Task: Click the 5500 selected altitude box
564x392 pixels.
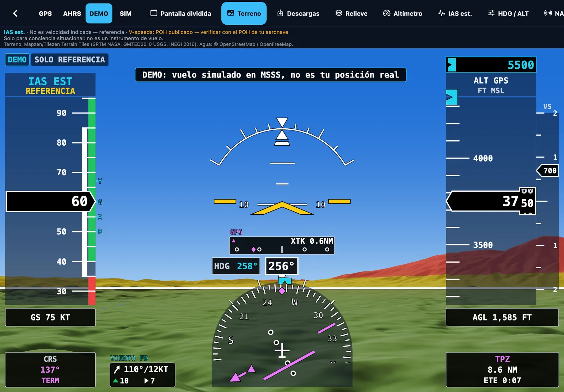Action: click(x=491, y=65)
